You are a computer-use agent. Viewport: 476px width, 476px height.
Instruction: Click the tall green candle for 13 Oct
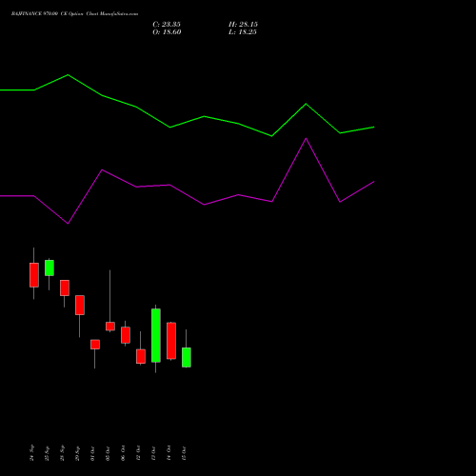[x=156, y=335]
